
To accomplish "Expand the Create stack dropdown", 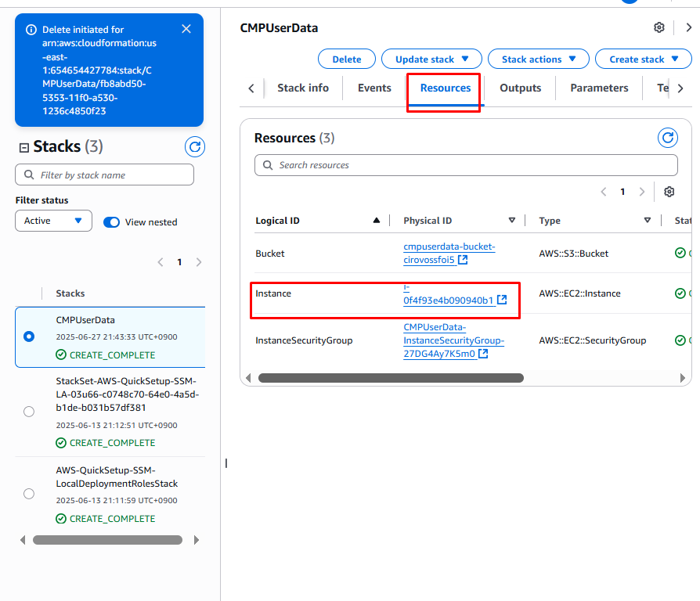I will tap(643, 59).
